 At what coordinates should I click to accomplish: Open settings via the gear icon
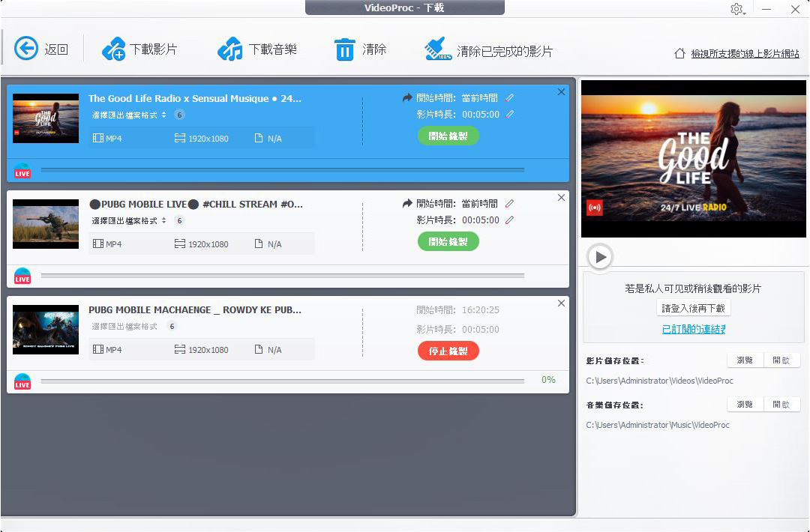click(736, 9)
